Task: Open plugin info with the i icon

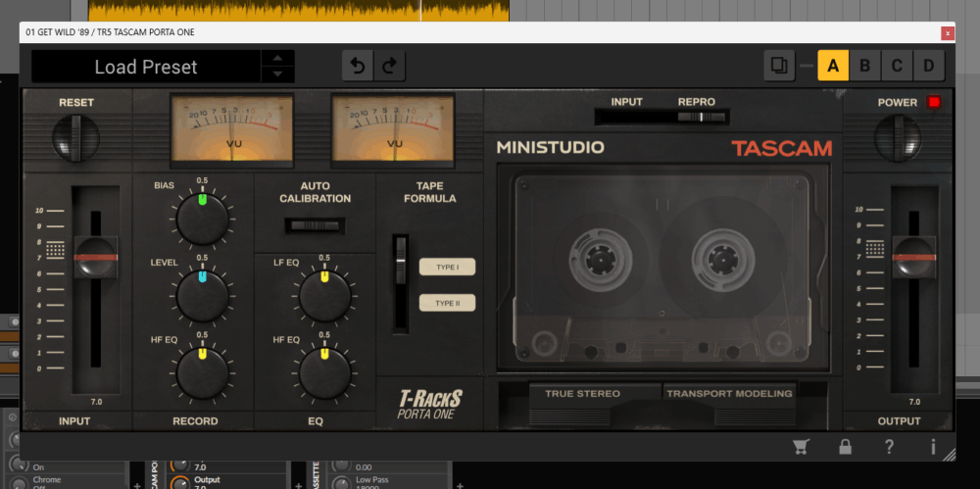Action: click(x=933, y=447)
